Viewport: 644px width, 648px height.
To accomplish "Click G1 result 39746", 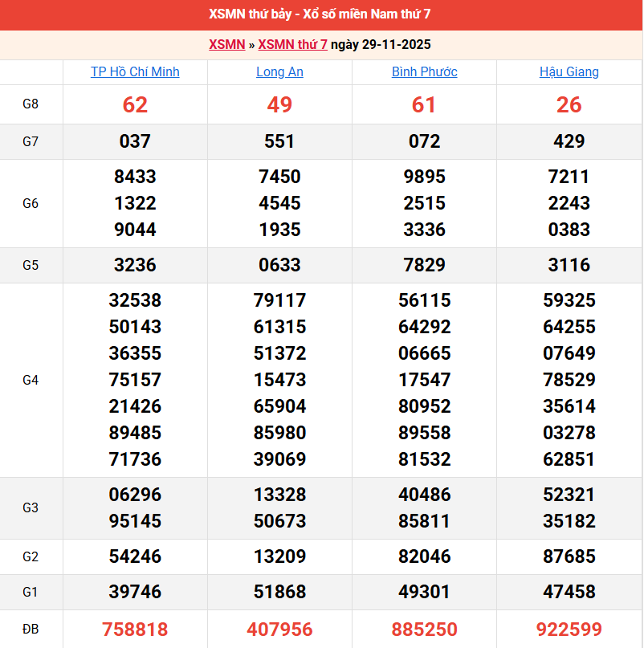I will click(135, 592).
